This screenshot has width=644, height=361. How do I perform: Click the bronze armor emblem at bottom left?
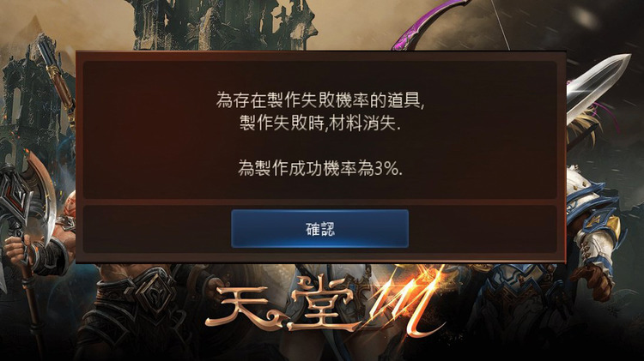coord(154,293)
